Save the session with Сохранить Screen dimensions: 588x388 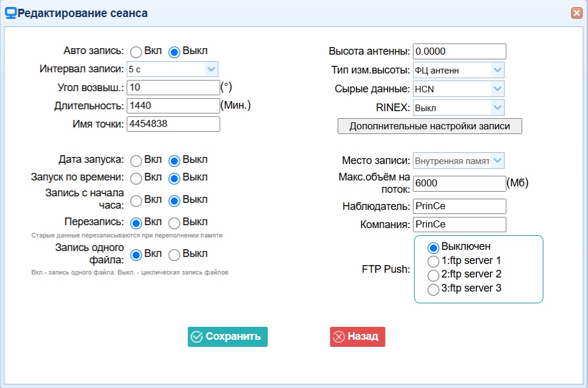228,337
